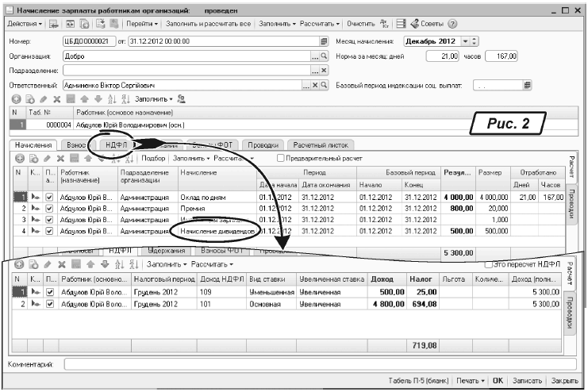
Task: Click magnifier icon in Организация field
Action: (x=323, y=56)
